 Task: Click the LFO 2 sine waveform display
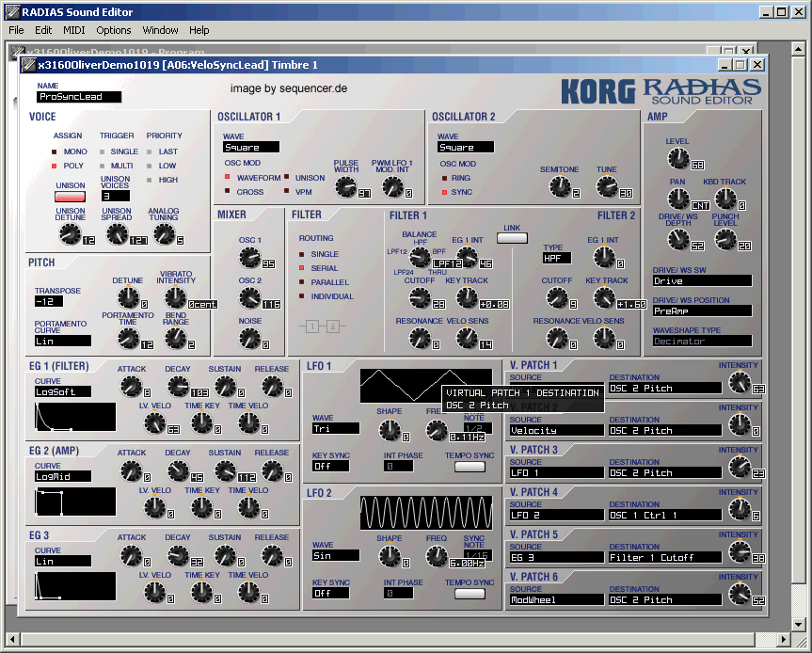tap(426, 513)
